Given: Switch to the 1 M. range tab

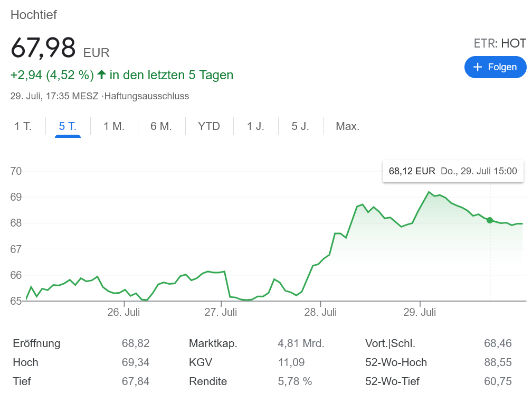Looking at the screenshot, I should point(114,126).
